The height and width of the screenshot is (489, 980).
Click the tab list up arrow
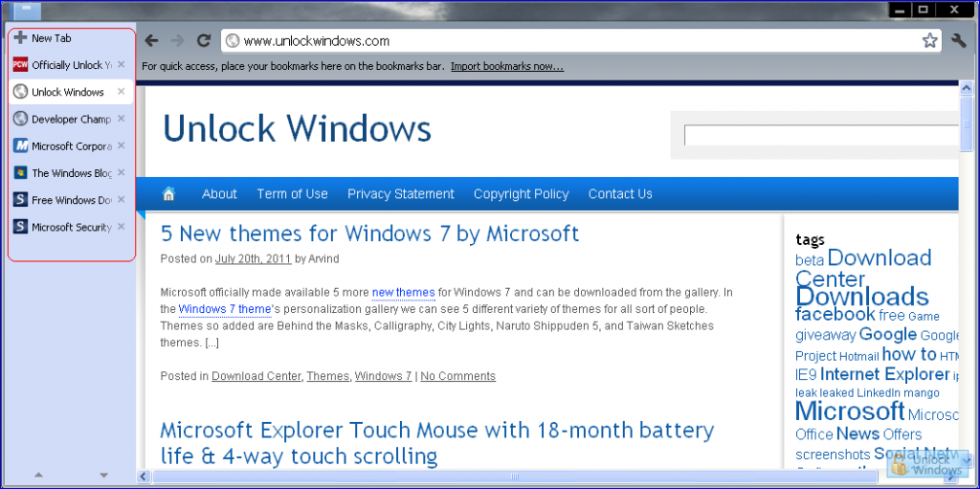tap(38, 476)
